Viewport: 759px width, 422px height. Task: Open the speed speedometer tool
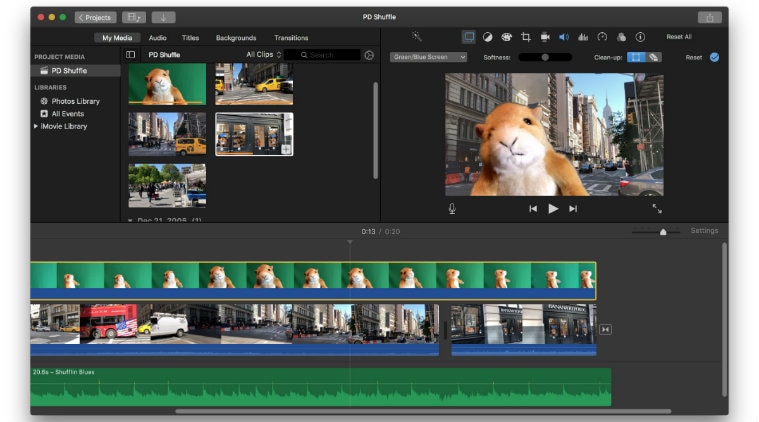(x=602, y=37)
